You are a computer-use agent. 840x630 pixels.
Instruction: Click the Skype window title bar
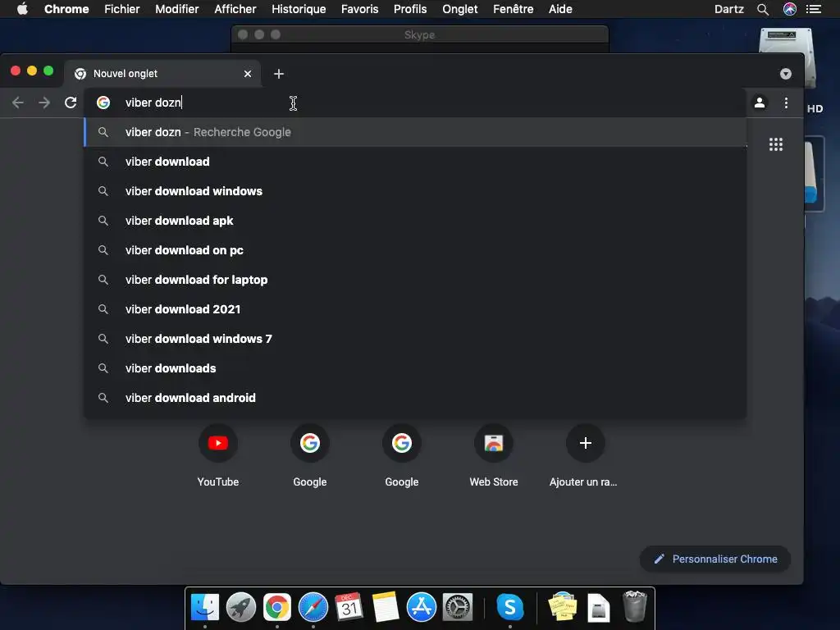click(420, 34)
